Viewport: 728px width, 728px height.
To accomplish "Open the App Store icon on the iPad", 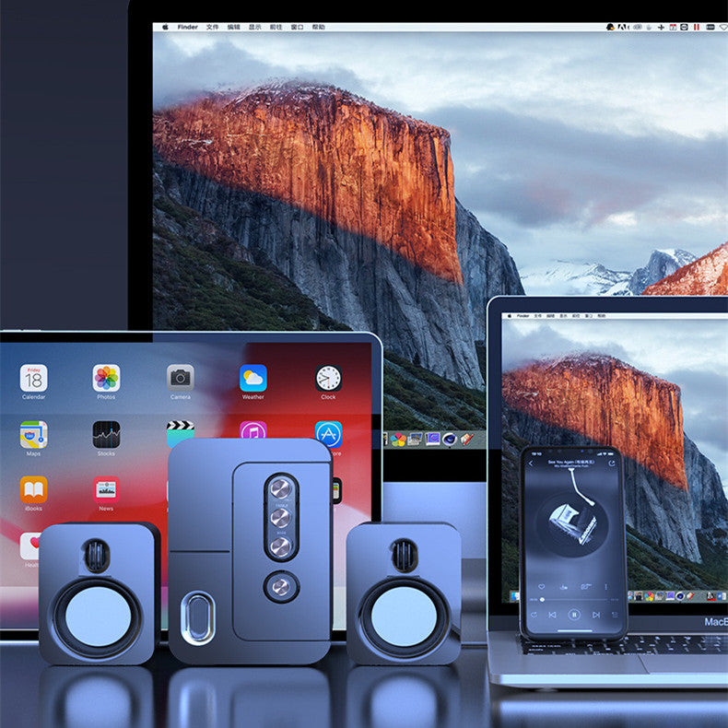I will (x=328, y=434).
